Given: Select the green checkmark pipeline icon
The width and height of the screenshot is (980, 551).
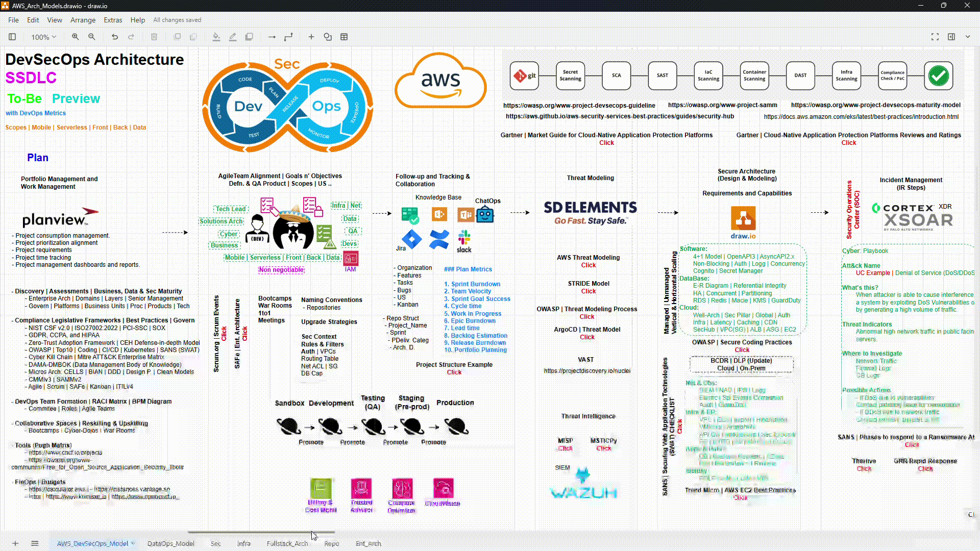Looking at the screenshot, I should coord(938,76).
